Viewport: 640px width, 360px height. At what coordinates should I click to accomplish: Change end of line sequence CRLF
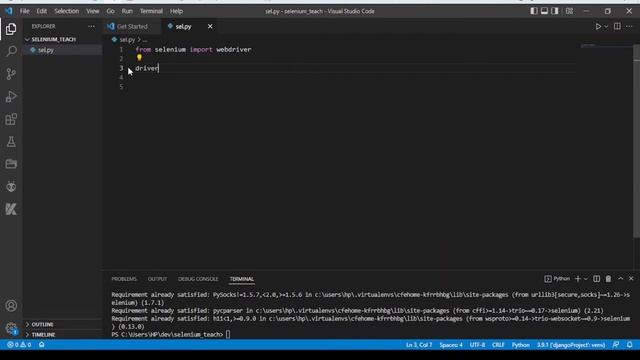(x=498, y=345)
